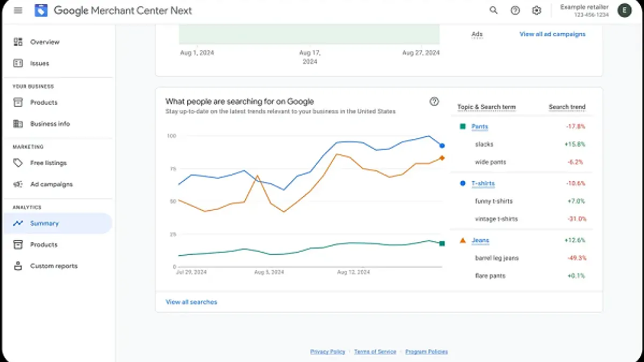Click the Topic & Search term column header
This screenshot has width=644, height=362.
486,107
